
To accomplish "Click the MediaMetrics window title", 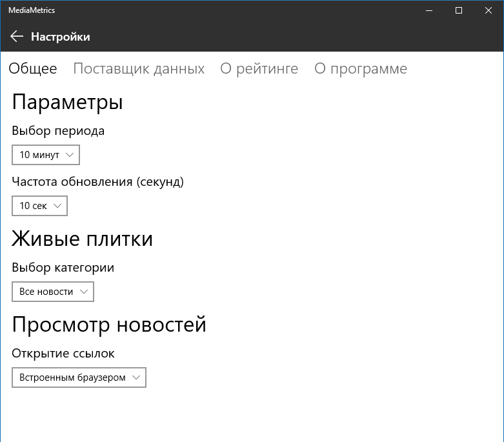I will (32, 10).
